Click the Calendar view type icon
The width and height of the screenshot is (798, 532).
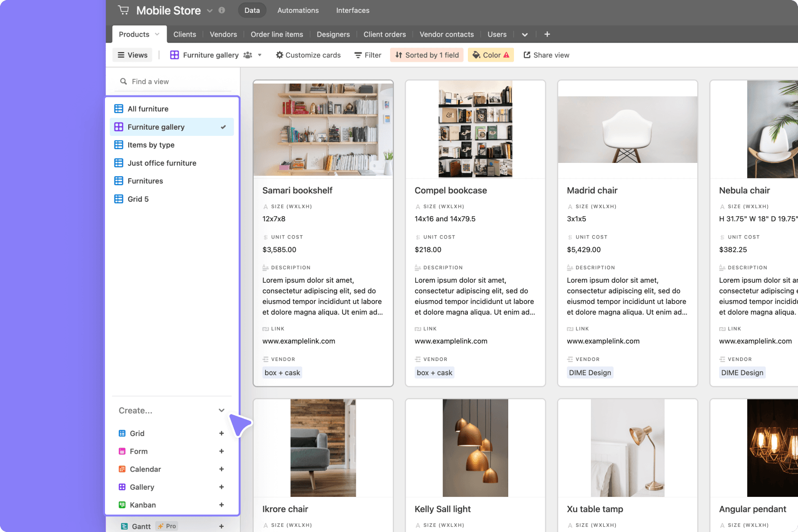point(122,469)
